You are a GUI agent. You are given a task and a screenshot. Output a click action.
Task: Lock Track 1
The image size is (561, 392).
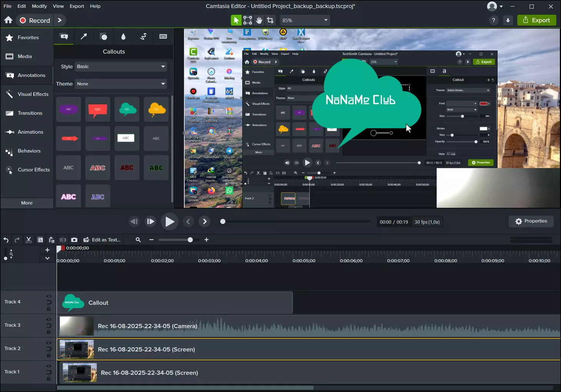point(49,379)
